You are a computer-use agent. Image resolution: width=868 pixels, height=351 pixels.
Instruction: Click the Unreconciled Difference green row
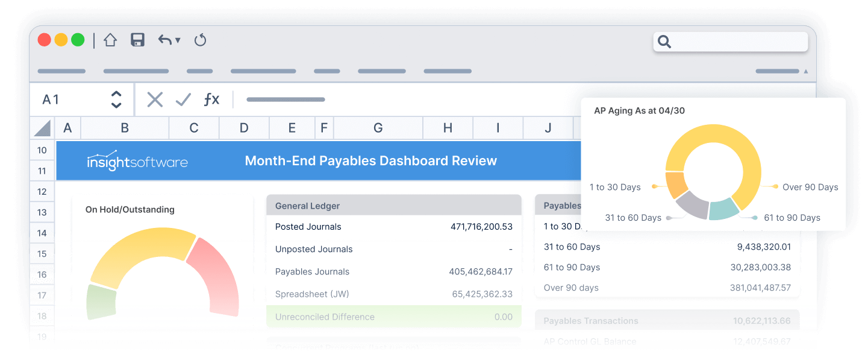pos(393,317)
